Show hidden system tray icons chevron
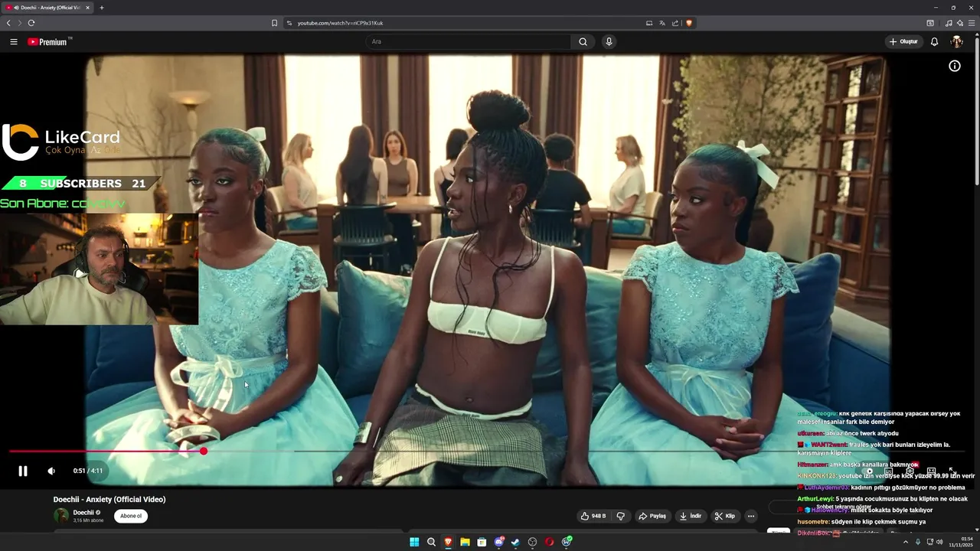Viewport: 980px width, 551px height. 906,542
